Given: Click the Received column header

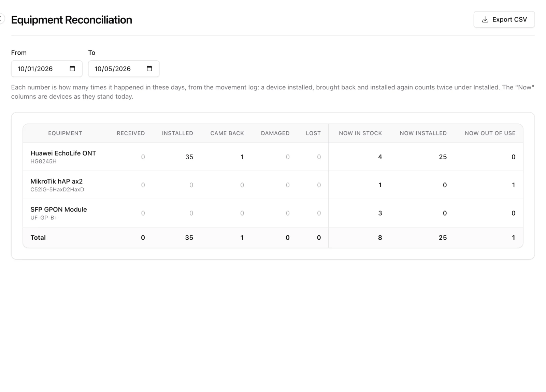Looking at the screenshot, I should 131,133.
